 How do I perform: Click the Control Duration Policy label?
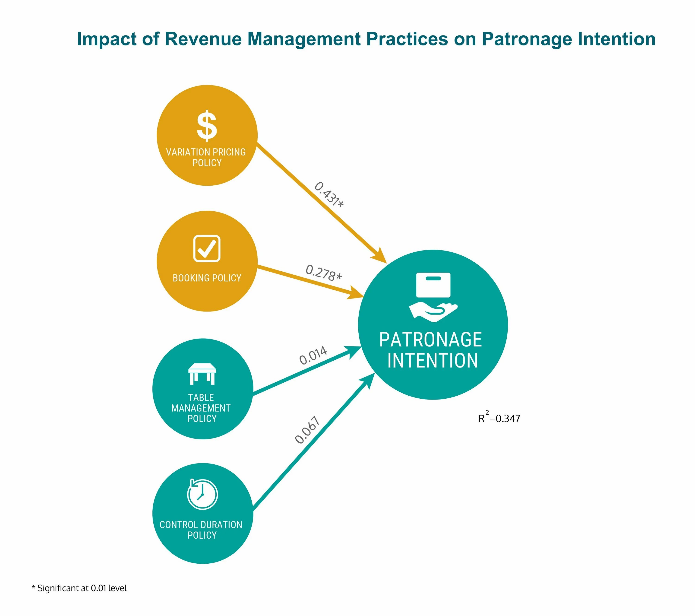pos(201,530)
